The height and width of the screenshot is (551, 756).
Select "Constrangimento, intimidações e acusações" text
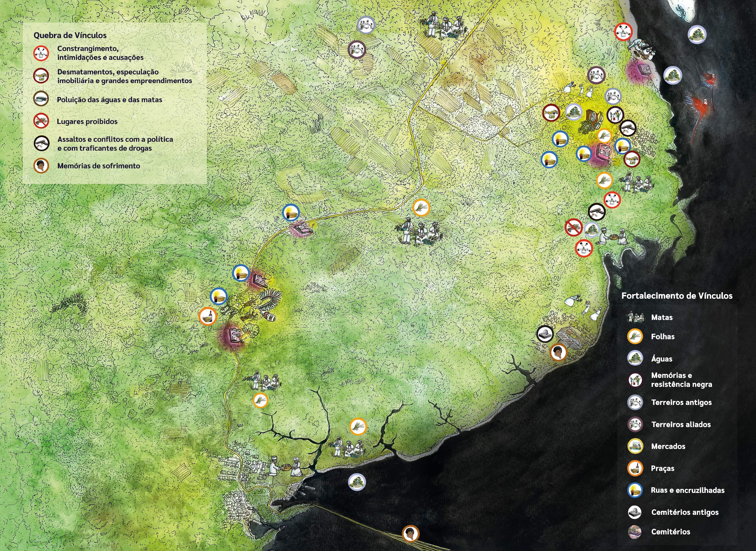click(100, 53)
